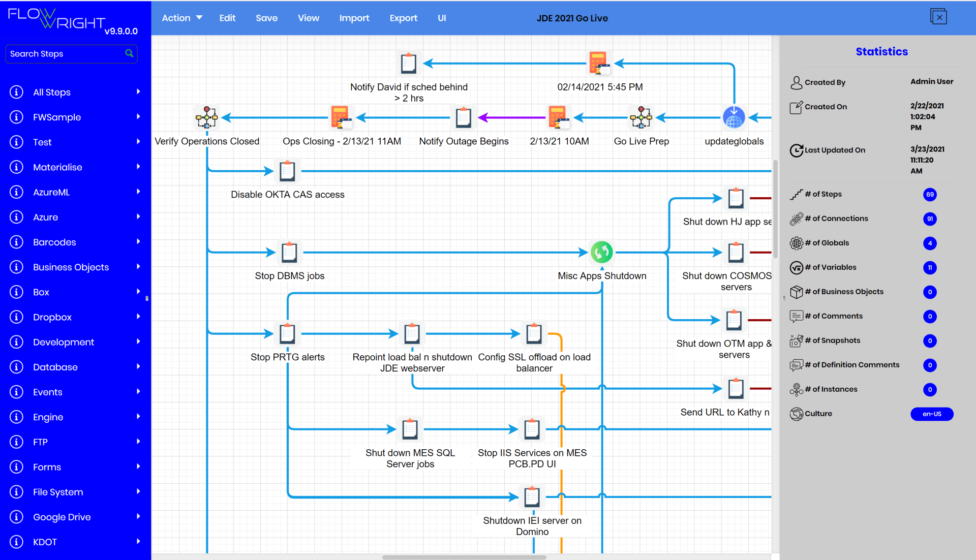The height and width of the screenshot is (560, 976).
Task: Expand the Google Drive category
Action: (x=138, y=517)
